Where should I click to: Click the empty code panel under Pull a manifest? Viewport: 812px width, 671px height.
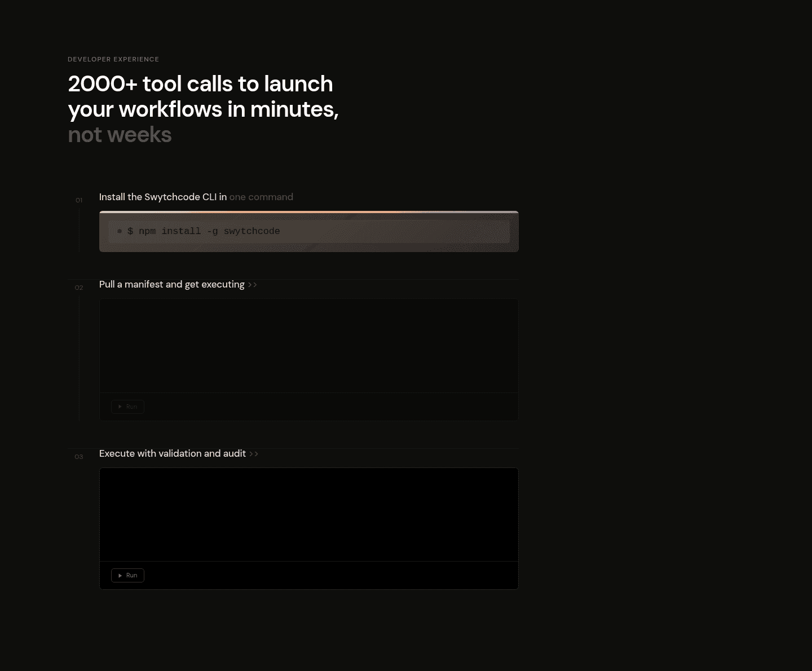point(309,346)
